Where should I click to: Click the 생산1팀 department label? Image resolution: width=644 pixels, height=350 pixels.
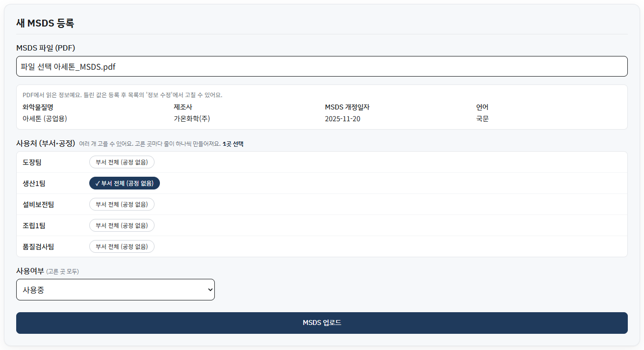pos(34,183)
